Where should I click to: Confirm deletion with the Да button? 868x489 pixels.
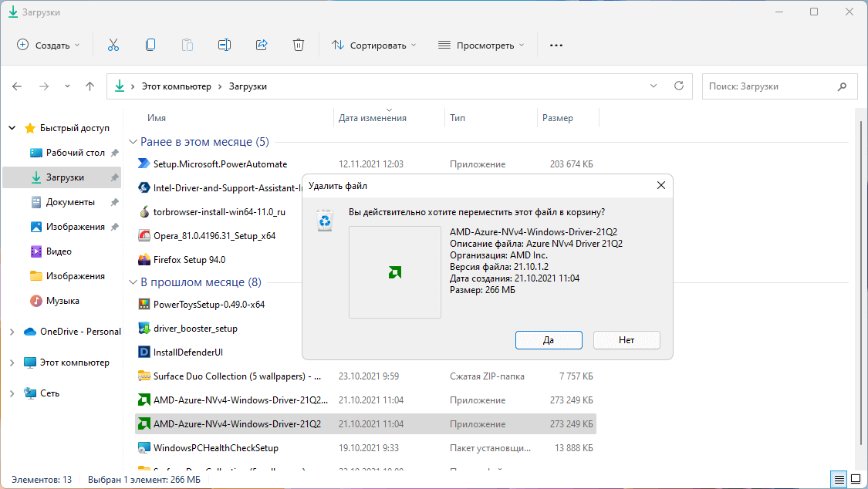tap(549, 340)
